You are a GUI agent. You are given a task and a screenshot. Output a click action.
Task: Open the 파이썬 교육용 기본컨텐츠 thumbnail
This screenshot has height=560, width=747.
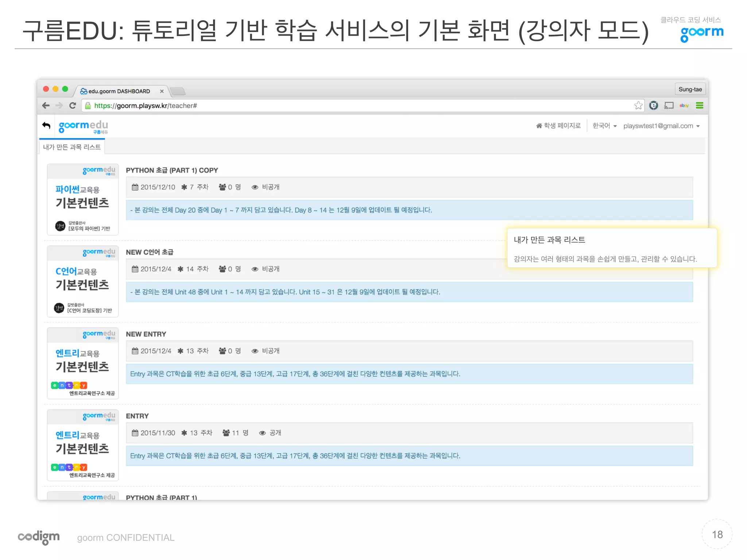coord(83,199)
